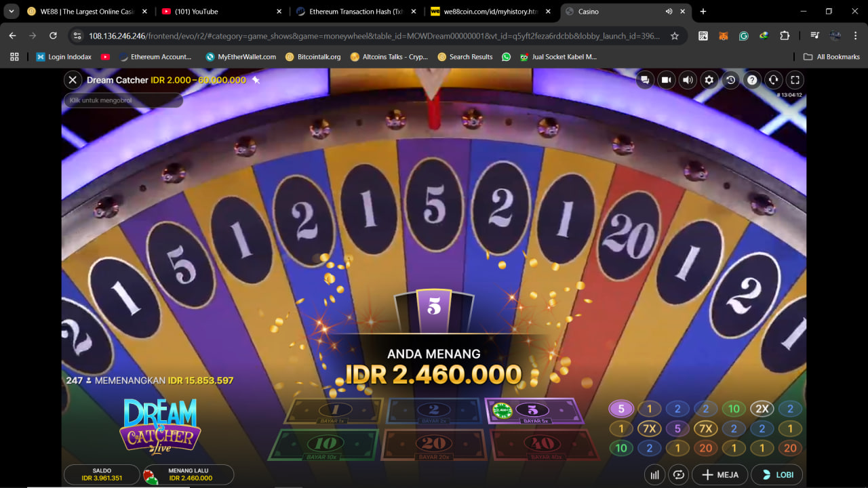Switch to Ethereum Transaction Hash tab
Image resolution: width=868 pixels, height=488 pixels.
coord(356,12)
